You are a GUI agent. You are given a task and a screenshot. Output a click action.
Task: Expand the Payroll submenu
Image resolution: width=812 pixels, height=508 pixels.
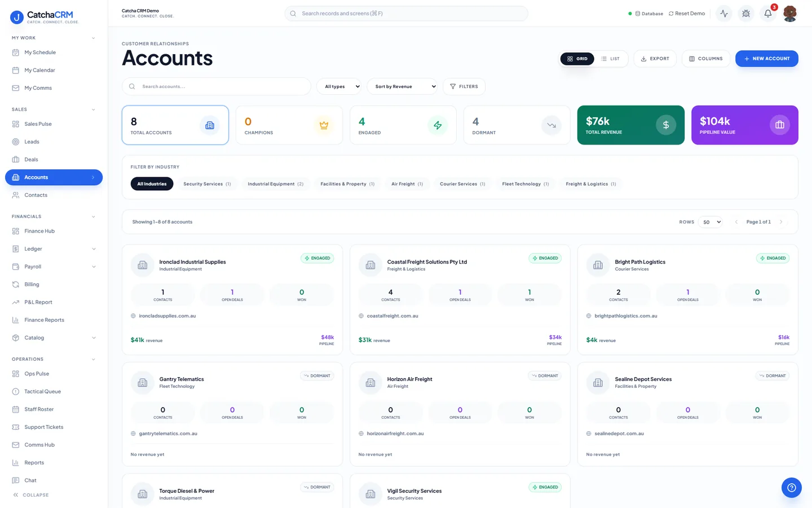(x=94, y=266)
